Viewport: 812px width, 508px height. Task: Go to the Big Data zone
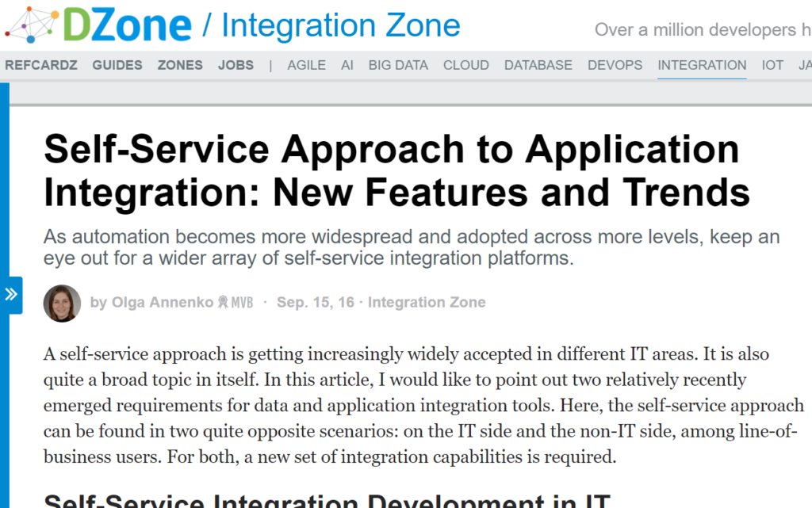(x=398, y=65)
